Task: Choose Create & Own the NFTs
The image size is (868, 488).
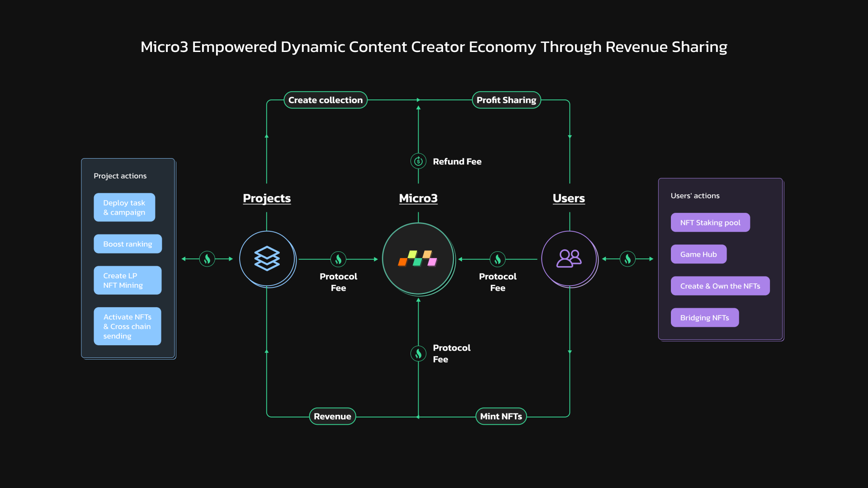Action: point(720,286)
